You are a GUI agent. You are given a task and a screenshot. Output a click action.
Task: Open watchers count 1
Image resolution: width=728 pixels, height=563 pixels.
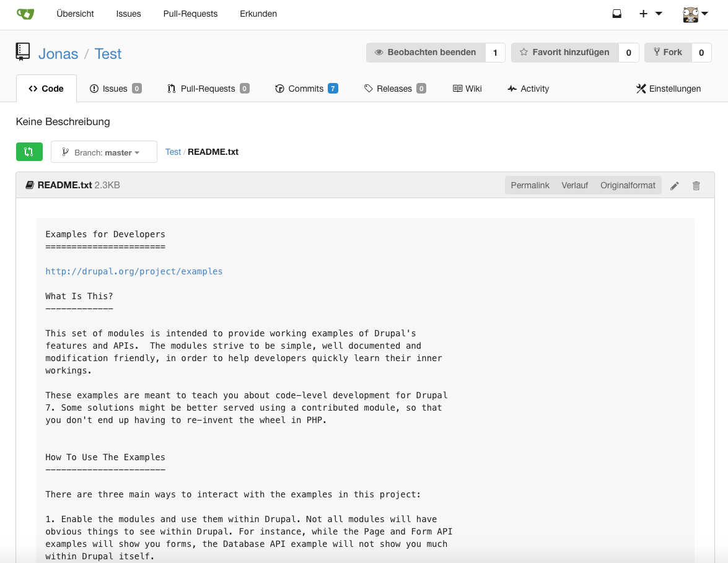[495, 53]
